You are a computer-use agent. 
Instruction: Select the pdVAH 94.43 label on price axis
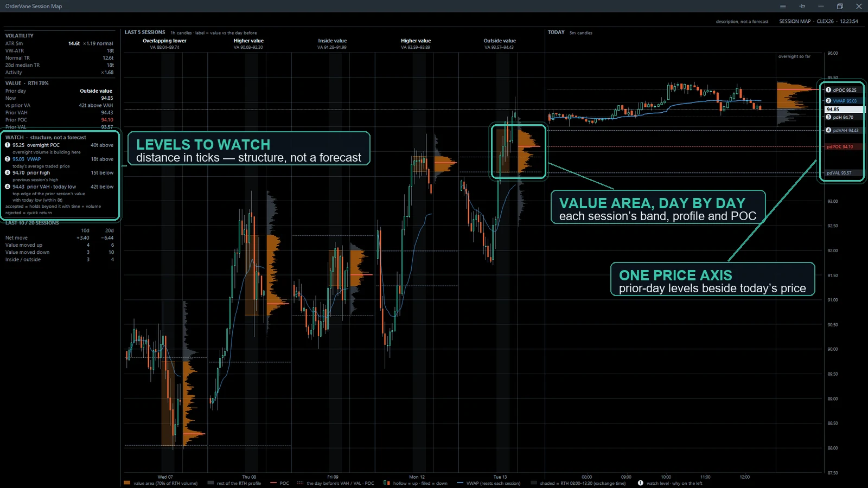pyautogui.click(x=844, y=130)
